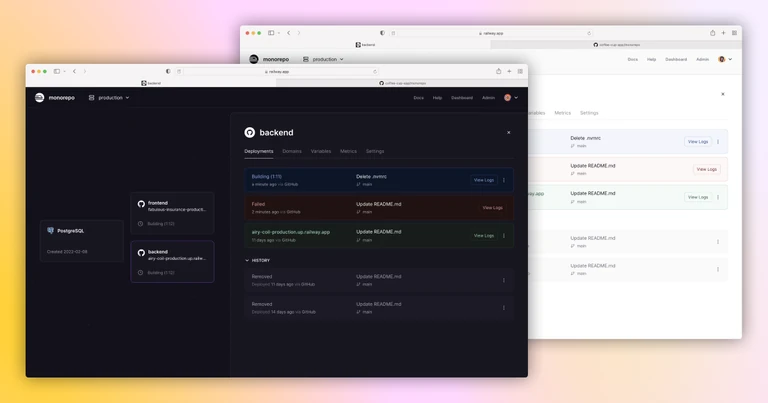Open options for the Removed 14 days ago deployment
768x403 pixels.
[x=504, y=308]
